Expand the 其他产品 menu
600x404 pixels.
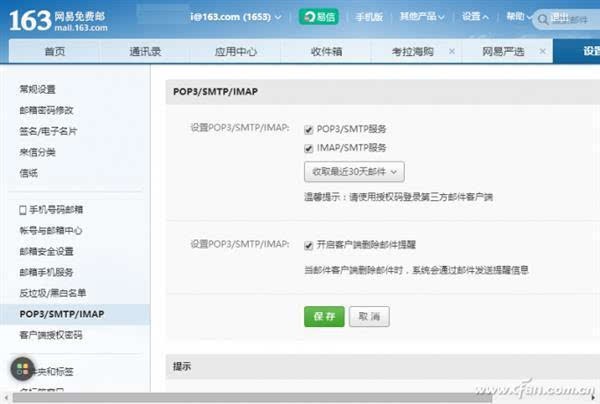(x=422, y=16)
